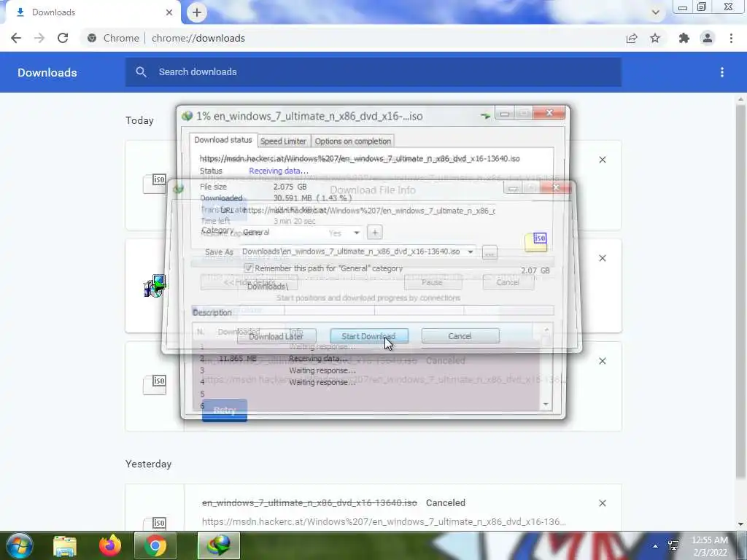Toggle Remember this path for General category
Screen dimensions: 747x560
click(x=248, y=268)
